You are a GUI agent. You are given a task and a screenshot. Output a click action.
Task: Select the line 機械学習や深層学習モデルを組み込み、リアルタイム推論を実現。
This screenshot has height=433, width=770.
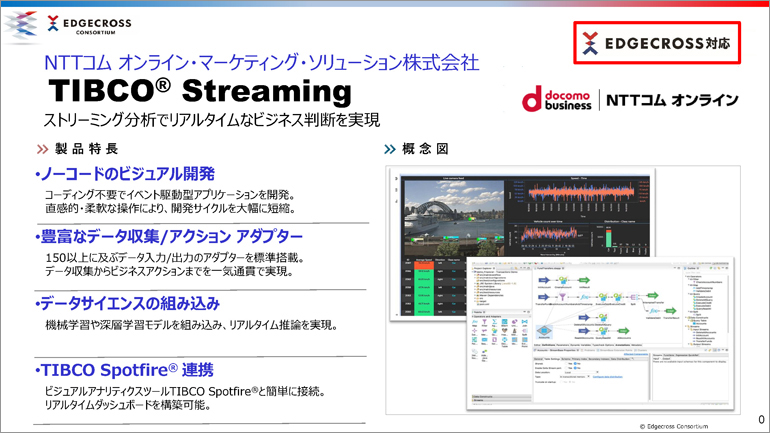192,325
